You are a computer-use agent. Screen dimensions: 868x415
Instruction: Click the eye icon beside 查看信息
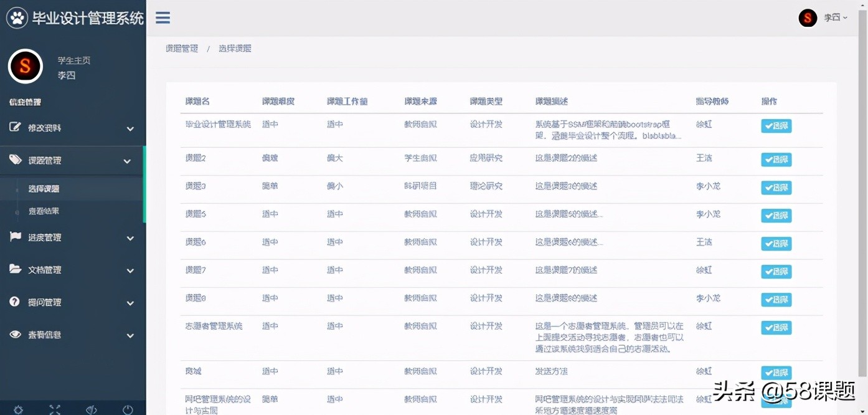click(x=16, y=335)
